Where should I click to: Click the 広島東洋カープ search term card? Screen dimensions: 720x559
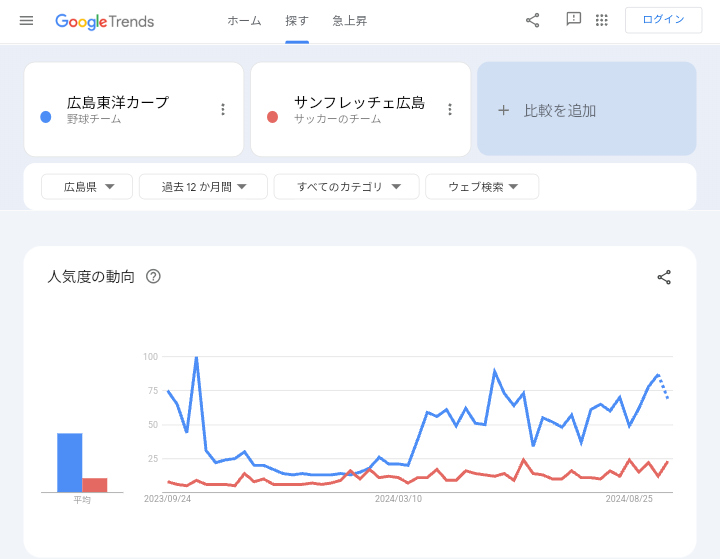coord(125,109)
